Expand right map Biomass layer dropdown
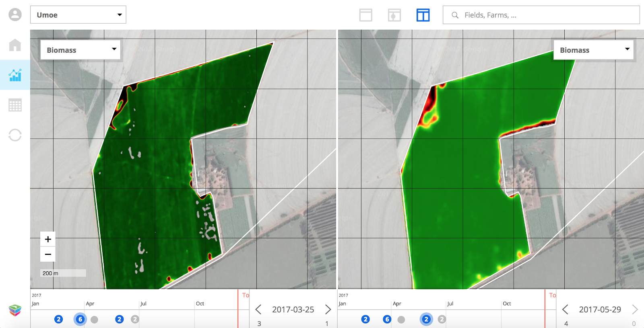 [x=593, y=50]
